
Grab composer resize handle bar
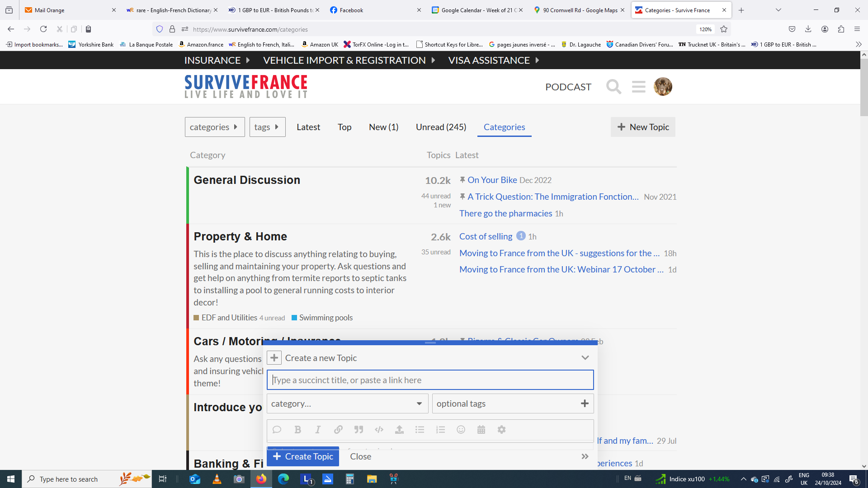point(430,343)
